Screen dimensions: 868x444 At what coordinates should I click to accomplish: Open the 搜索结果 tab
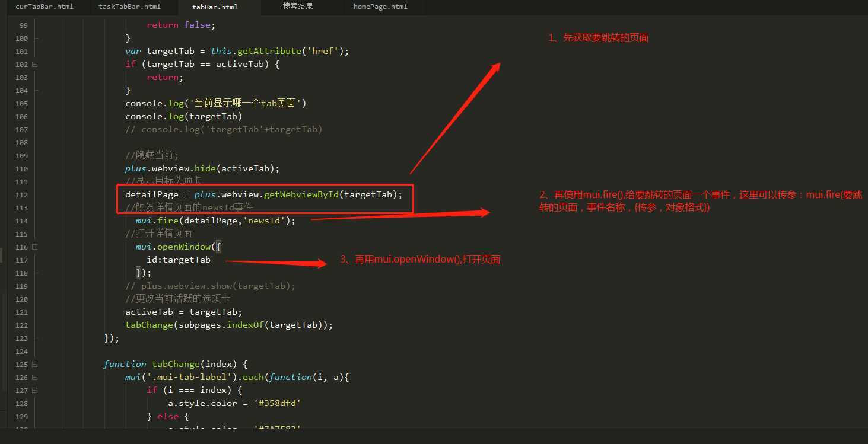(x=298, y=7)
